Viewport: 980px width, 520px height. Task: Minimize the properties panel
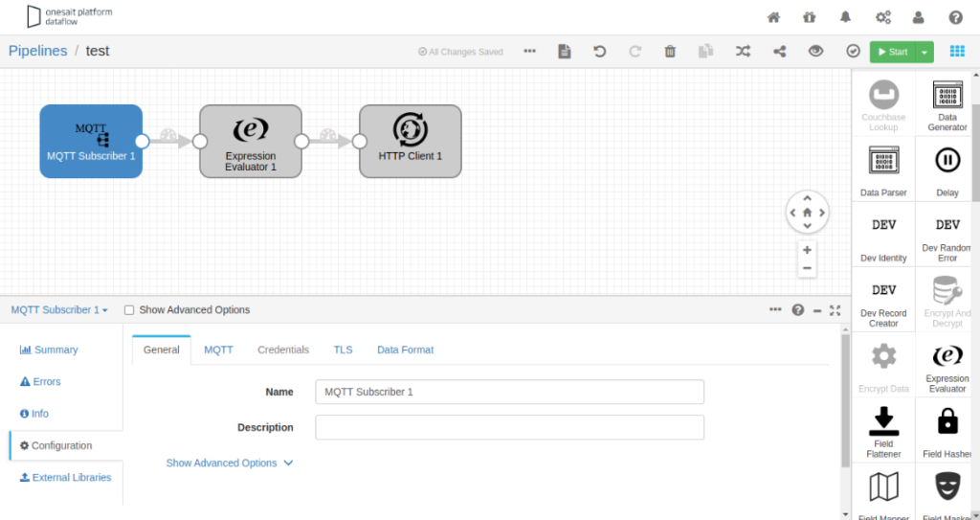tap(817, 310)
